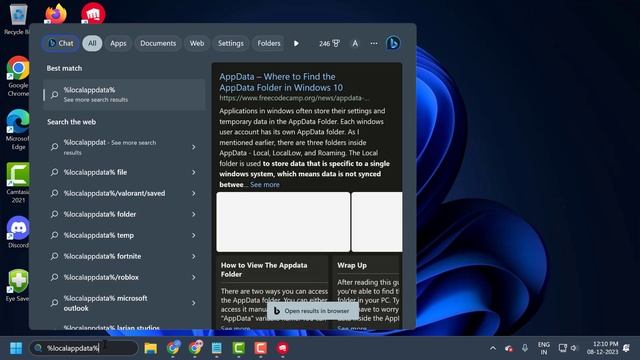Expand the %localappdata% folder chevron
This screenshot has height=360, width=640.
(194, 214)
